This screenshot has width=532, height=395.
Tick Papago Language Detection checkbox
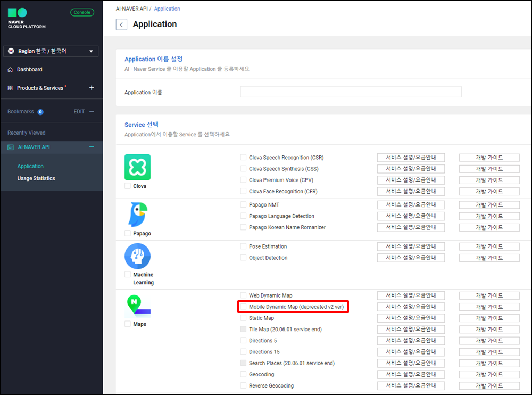[243, 216]
